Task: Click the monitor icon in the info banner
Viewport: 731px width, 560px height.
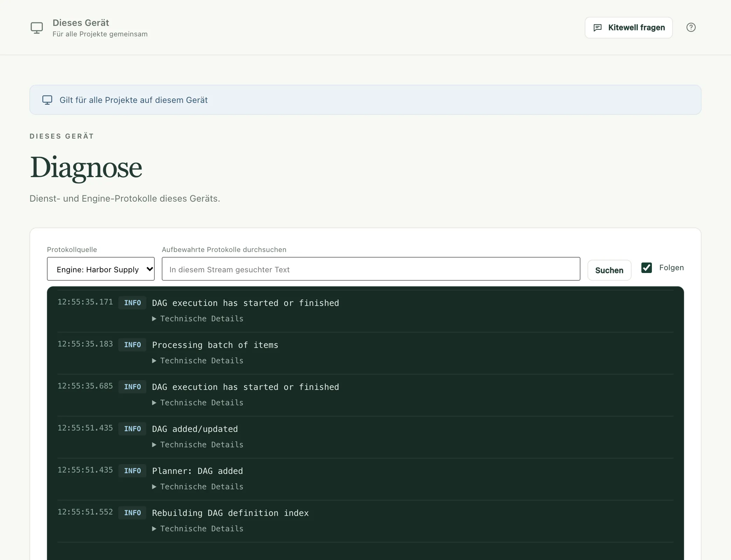Action: coord(47,100)
